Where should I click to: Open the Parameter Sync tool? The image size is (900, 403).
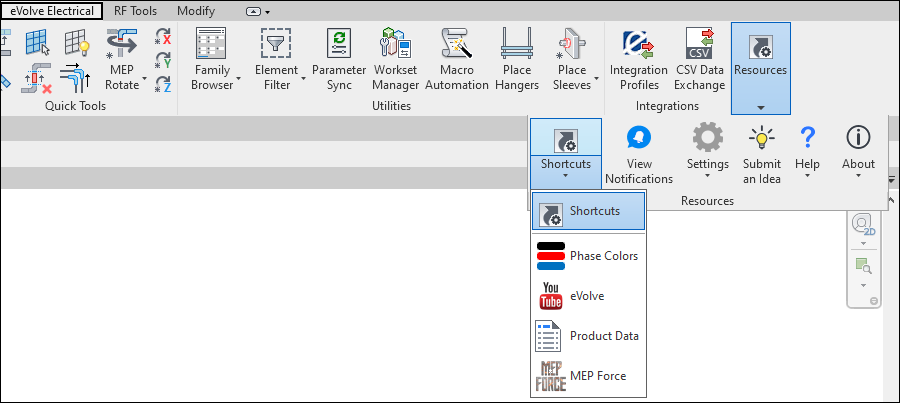(x=339, y=60)
